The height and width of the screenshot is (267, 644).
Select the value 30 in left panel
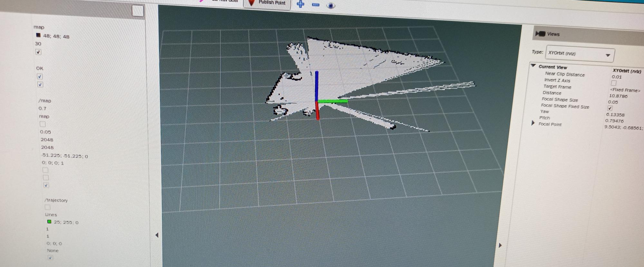point(38,44)
